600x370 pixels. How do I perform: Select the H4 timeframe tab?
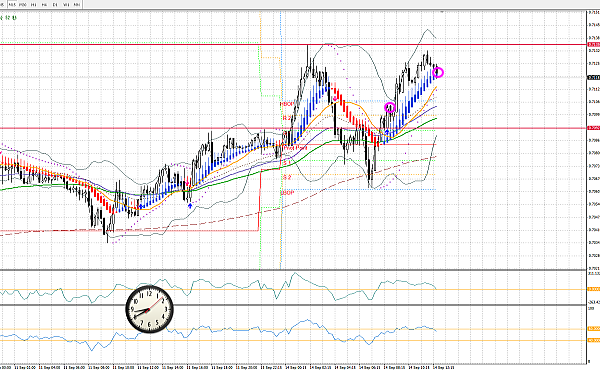pos(44,5)
